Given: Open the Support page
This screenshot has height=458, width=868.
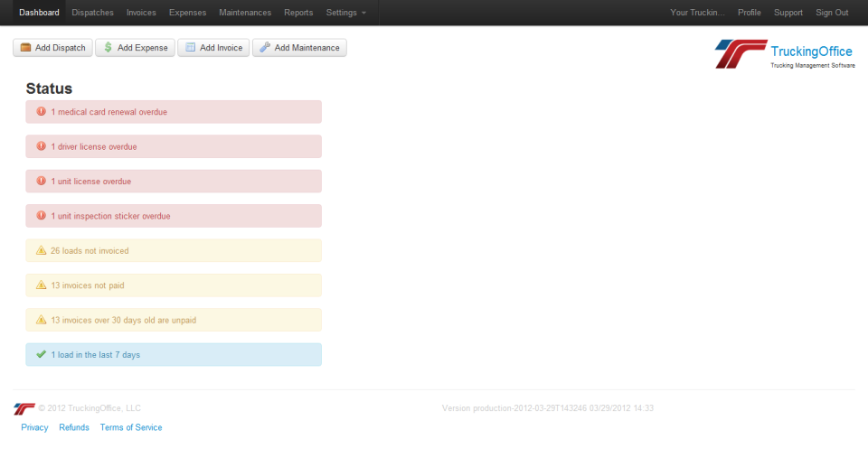Looking at the screenshot, I should (788, 12).
